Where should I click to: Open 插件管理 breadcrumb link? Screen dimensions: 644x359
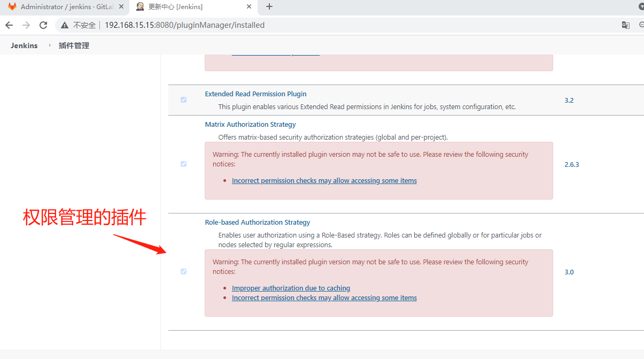[x=74, y=45]
